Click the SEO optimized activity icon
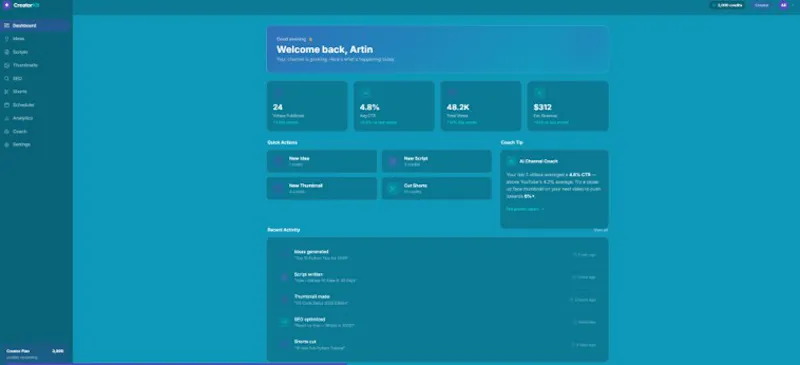This screenshot has height=365, width=800. pyautogui.click(x=284, y=322)
